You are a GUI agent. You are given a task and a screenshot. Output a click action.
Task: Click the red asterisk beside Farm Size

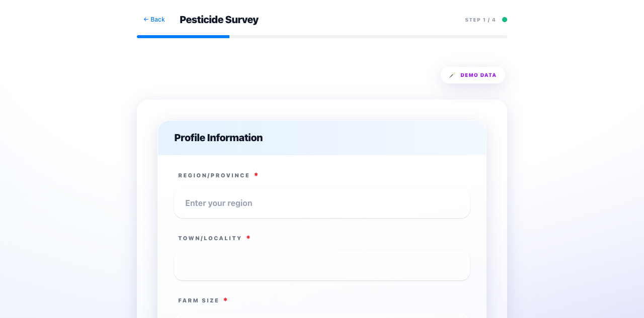[x=225, y=300]
